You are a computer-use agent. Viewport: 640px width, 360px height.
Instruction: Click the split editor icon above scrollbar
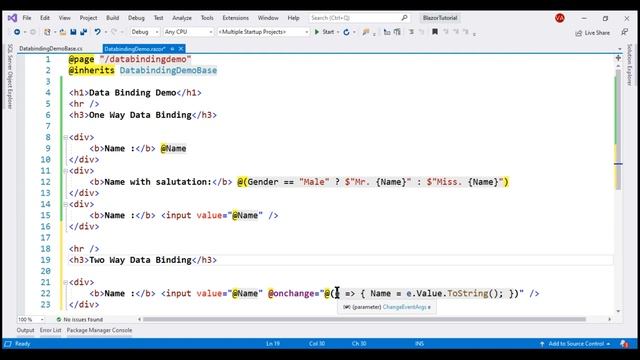tap(618, 58)
